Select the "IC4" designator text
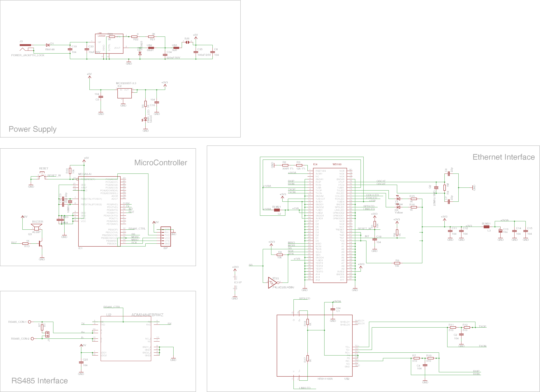This screenshot has height=392, width=540. coord(315,164)
